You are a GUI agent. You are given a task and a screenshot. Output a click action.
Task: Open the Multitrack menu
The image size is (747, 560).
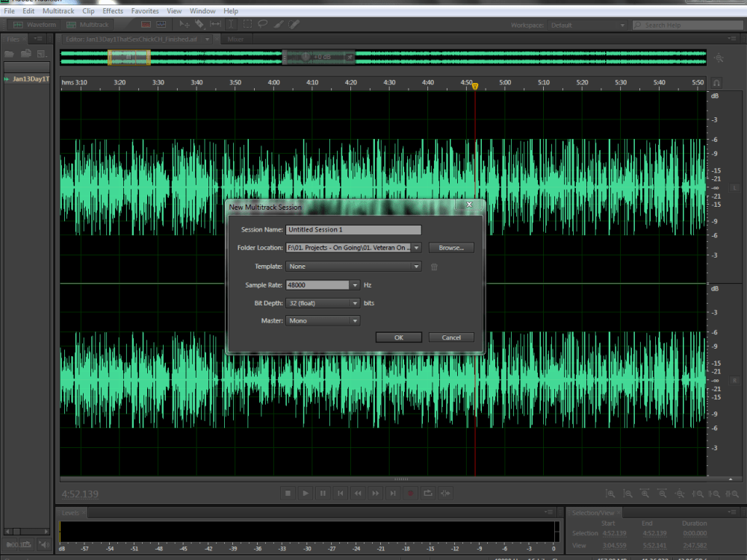point(58,10)
